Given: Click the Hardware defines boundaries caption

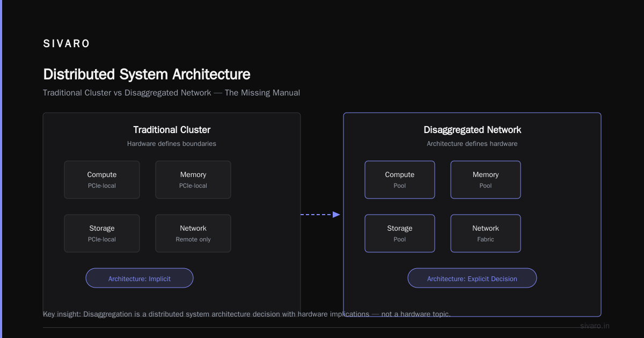Looking at the screenshot, I should tap(172, 144).
